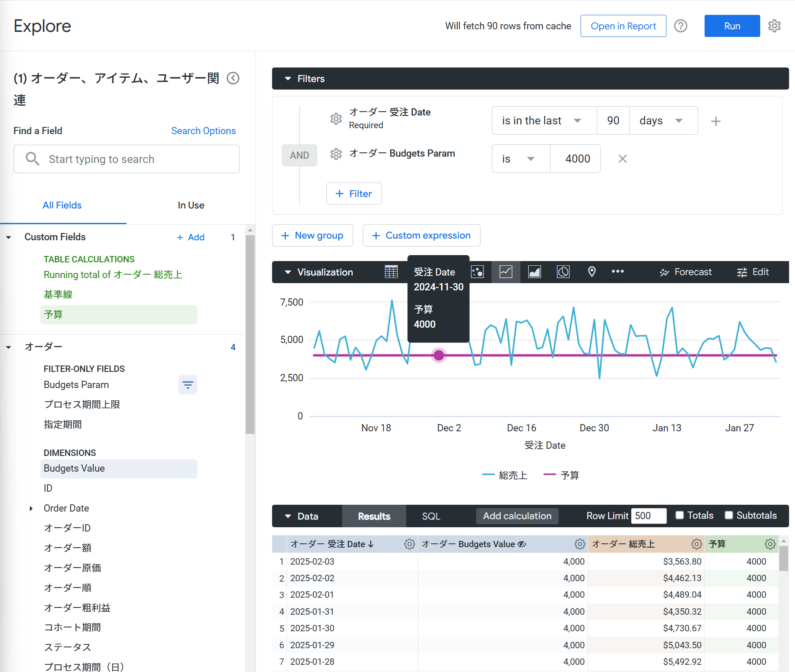Screen dimensions: 795x672
Task: Select the 基準線 table calculation
Action: (x=58, y=295)
